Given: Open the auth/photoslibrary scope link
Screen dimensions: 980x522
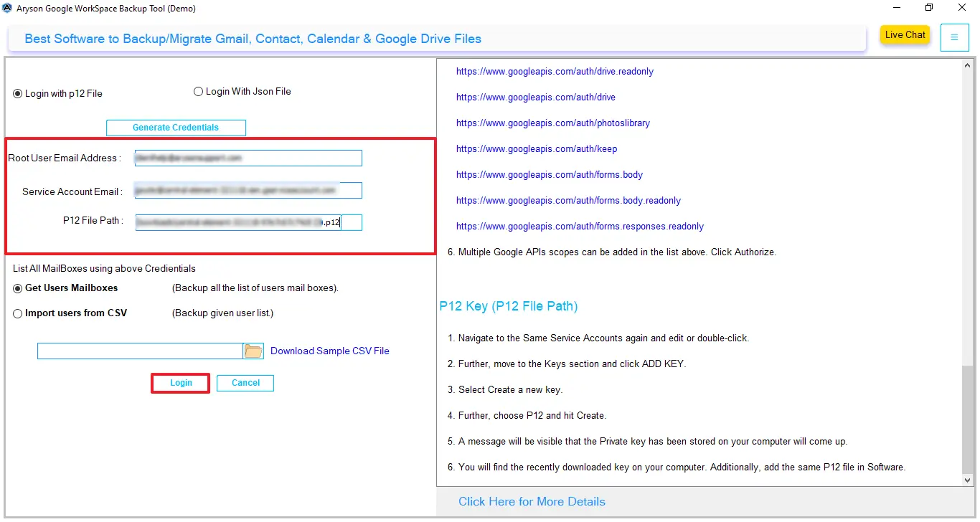Looking at the screenshot, I should [x=552, y=123].
